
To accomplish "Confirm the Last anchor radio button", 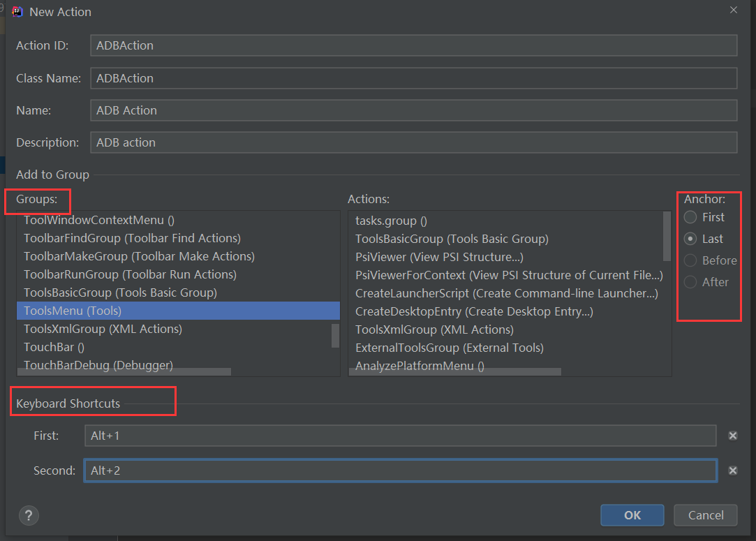I will (691, 239).
